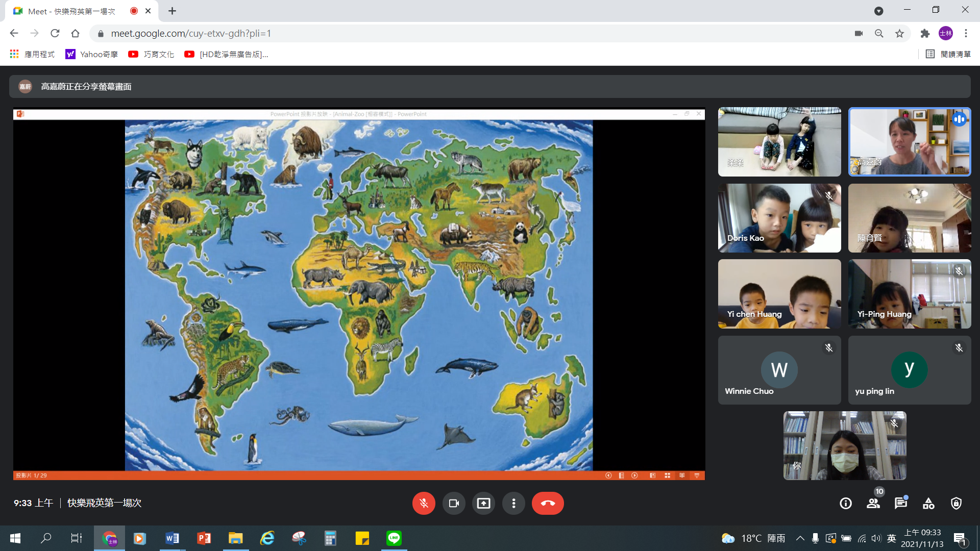
Task: Open the Windows Start menu
Action: 15,538
